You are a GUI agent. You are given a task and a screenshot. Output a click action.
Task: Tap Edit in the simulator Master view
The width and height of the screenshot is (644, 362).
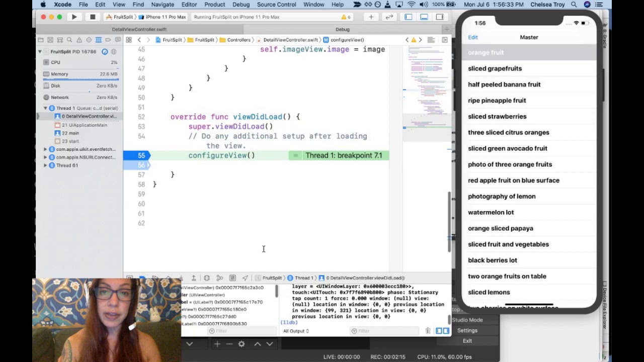coord(473,37)
